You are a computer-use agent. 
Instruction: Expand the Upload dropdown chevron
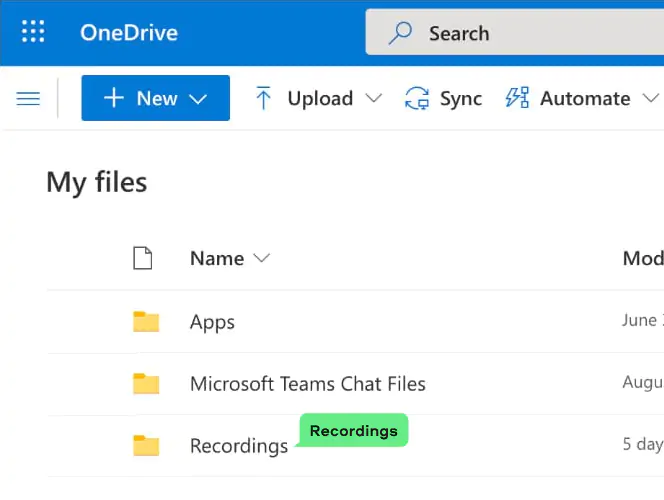pyautogui.click(x=374, y=98)
